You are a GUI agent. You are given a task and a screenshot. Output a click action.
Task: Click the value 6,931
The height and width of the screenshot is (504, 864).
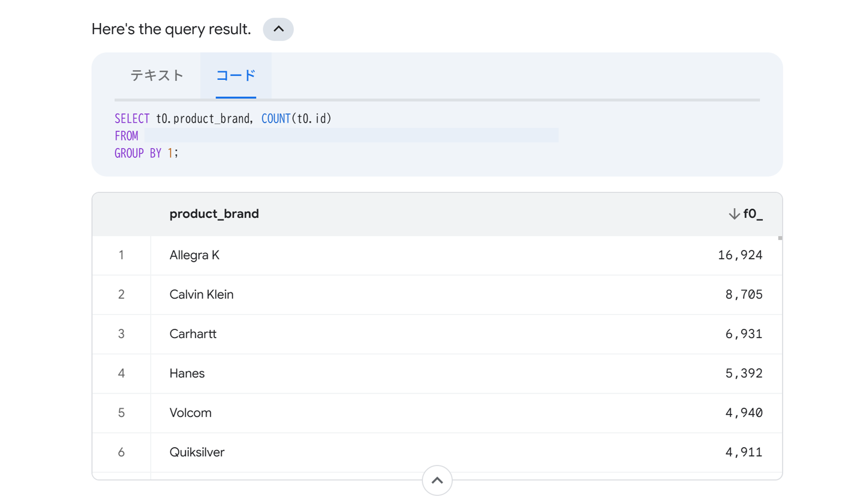(744, 334)
